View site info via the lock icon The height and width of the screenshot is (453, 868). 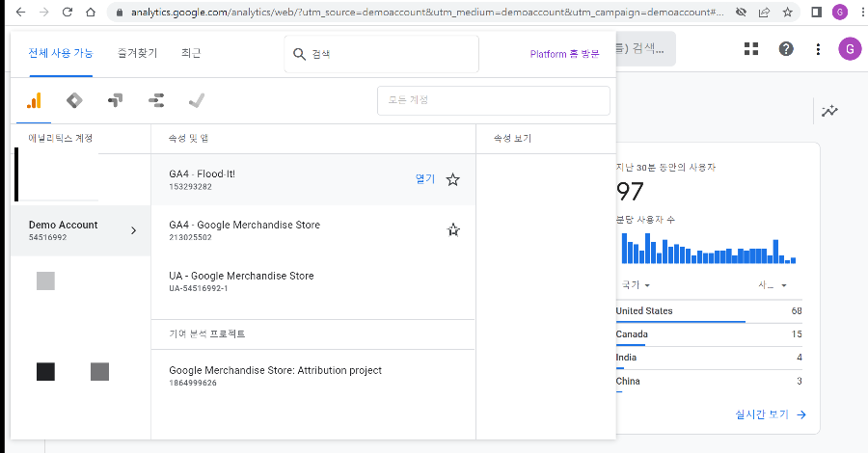coord(119,12)
